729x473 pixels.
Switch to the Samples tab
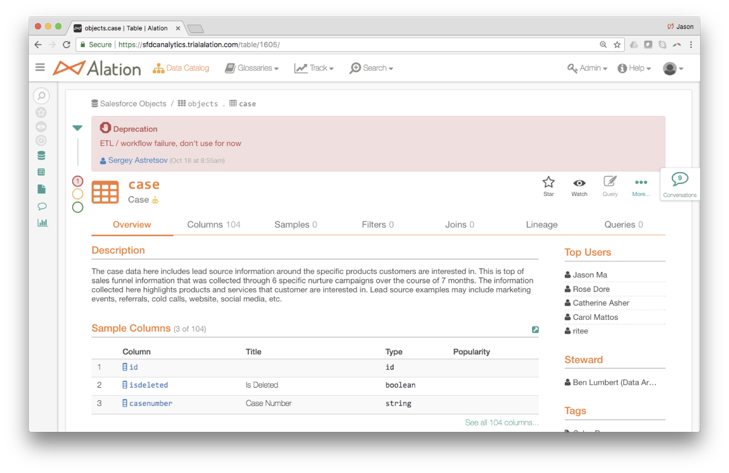tap(296, 225)
